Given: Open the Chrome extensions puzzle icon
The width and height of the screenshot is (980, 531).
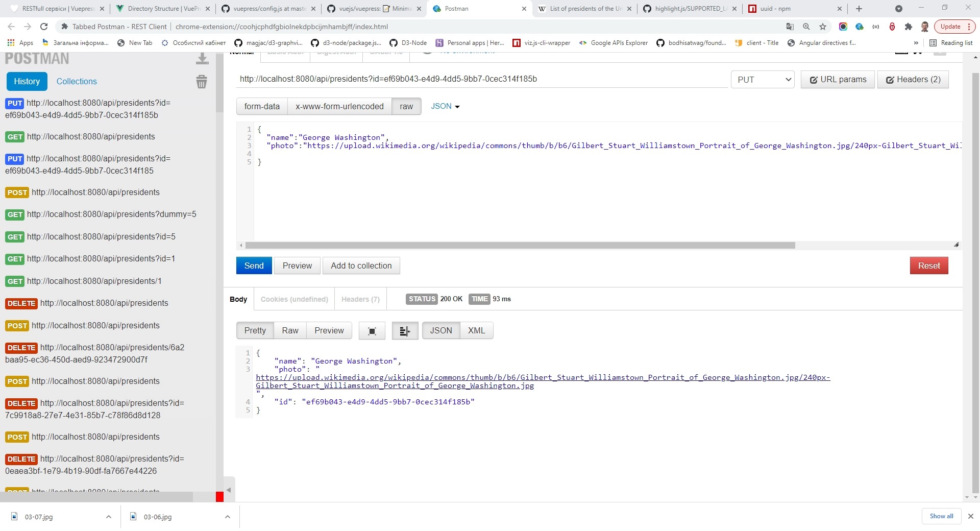Looking at the screenshot, I should click(x=909, y=27).
